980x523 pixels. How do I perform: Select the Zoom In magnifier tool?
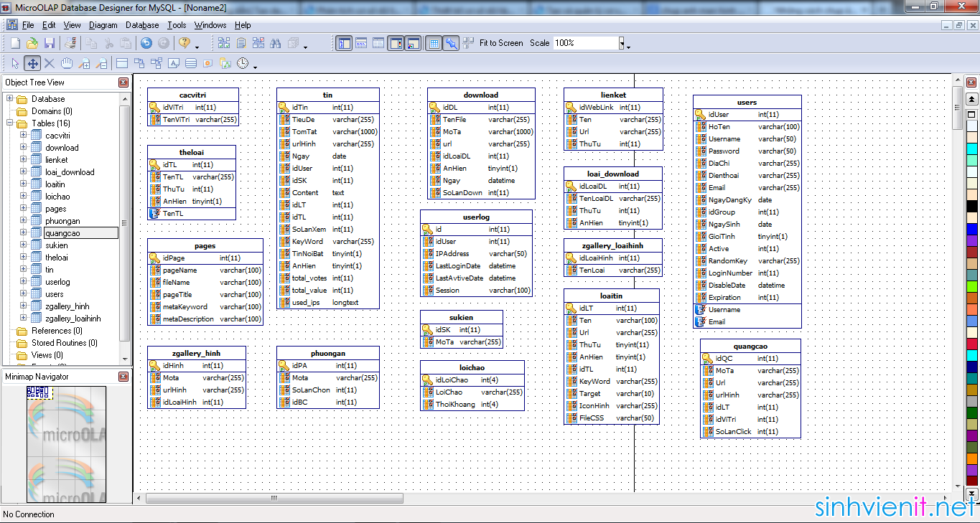pos(85,63)
